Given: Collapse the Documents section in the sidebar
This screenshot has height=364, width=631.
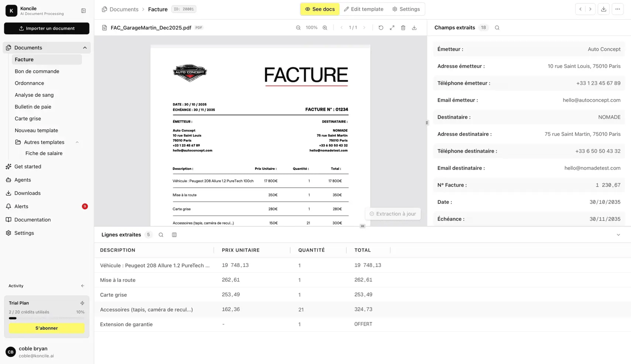Looking at the screenshot, I should click(x=85, y=48).
